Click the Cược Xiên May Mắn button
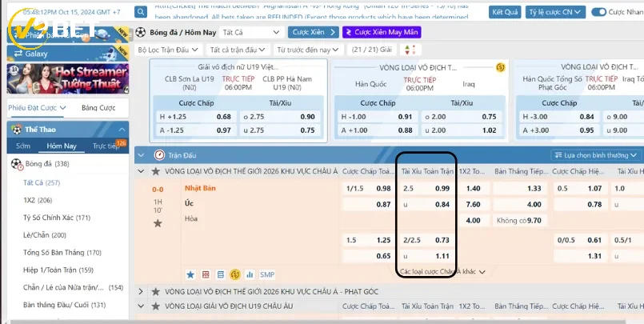The height and width of the screenshot is (324, 644). [381, 32]
